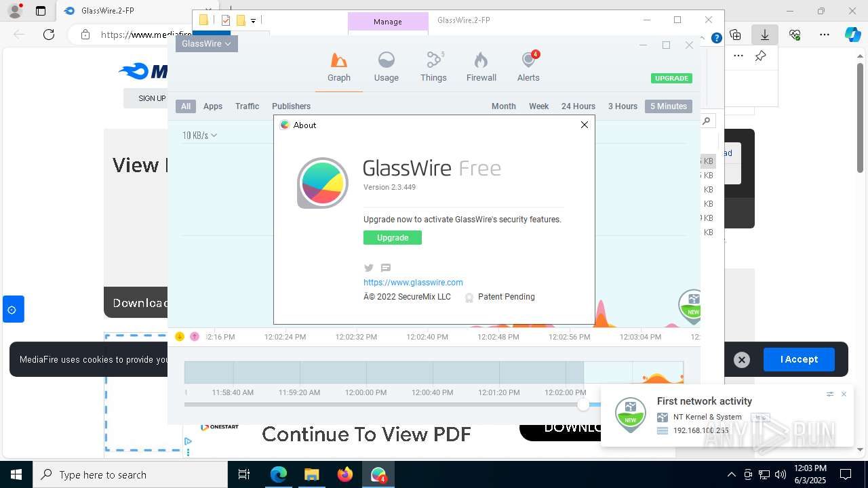Open Task View from the taskbar
This screenshot has height=488, width=868.
tap(245, 474)
